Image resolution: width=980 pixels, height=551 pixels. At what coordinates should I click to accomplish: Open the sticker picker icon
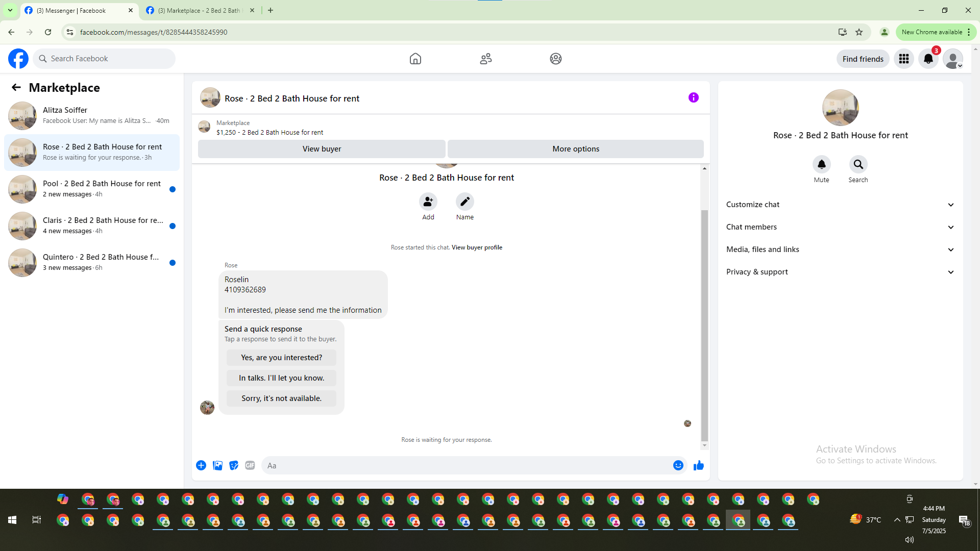234,465
